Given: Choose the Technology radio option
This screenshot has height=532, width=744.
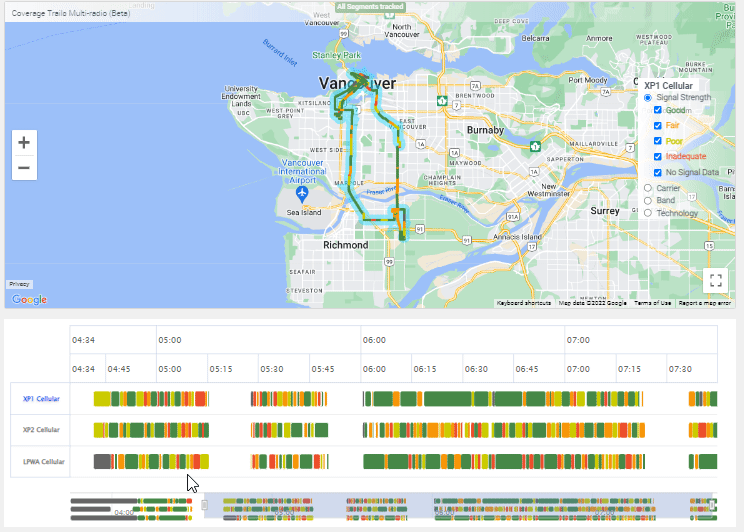Looking at the screenshot, I should [x=649, y=213].
